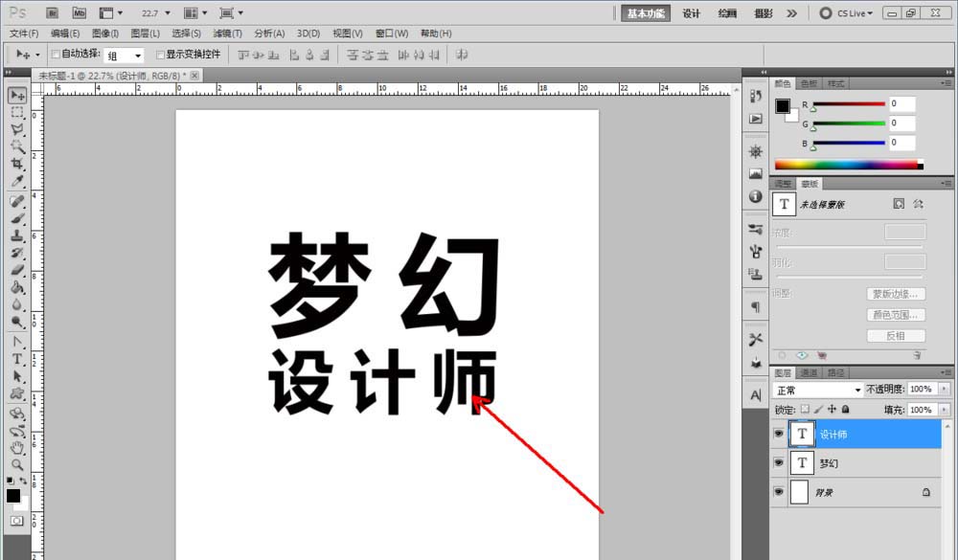Switch to the 通道 tab

(810, 371)
